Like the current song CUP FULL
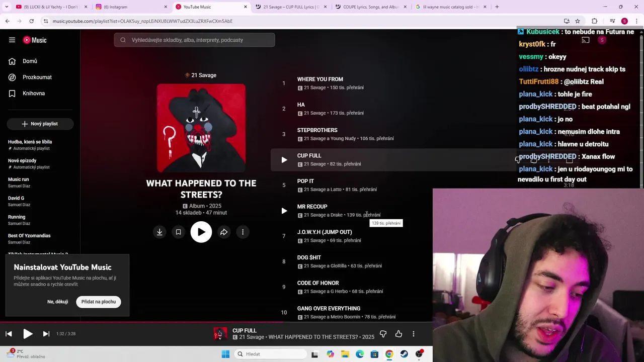644x362 pixels. tap(398, 334)
